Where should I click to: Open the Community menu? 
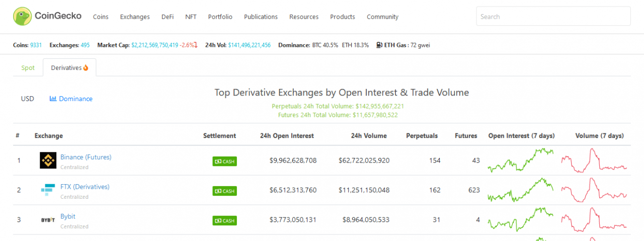[382, 17]
